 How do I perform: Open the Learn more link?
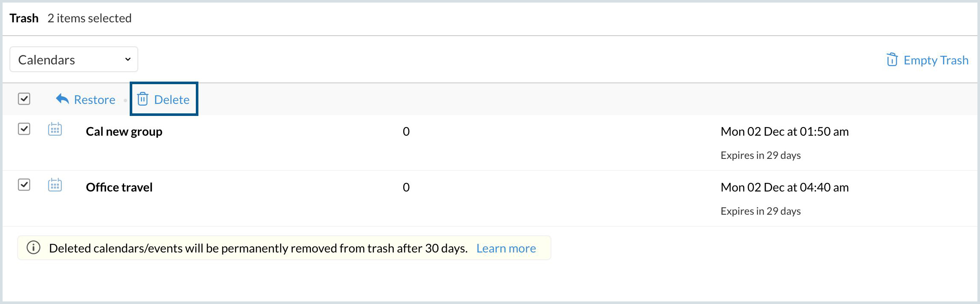[506, 248]
